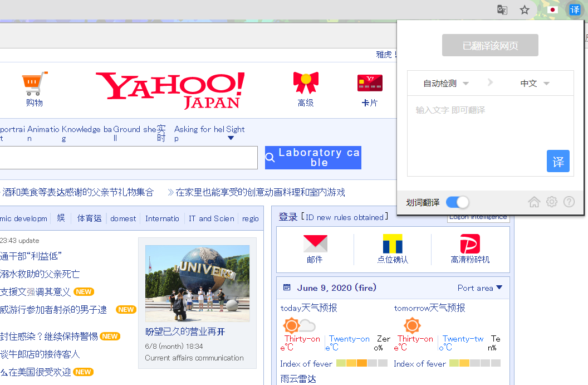
Task: Open the Yahoo shopping cart icon
Action: click(x=35, y=84)
